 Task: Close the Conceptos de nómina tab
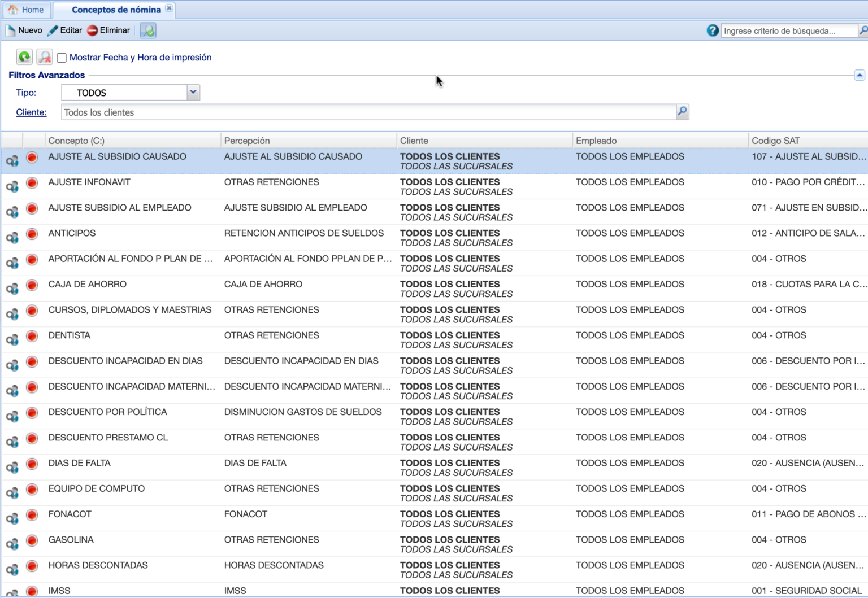(169, 8)
